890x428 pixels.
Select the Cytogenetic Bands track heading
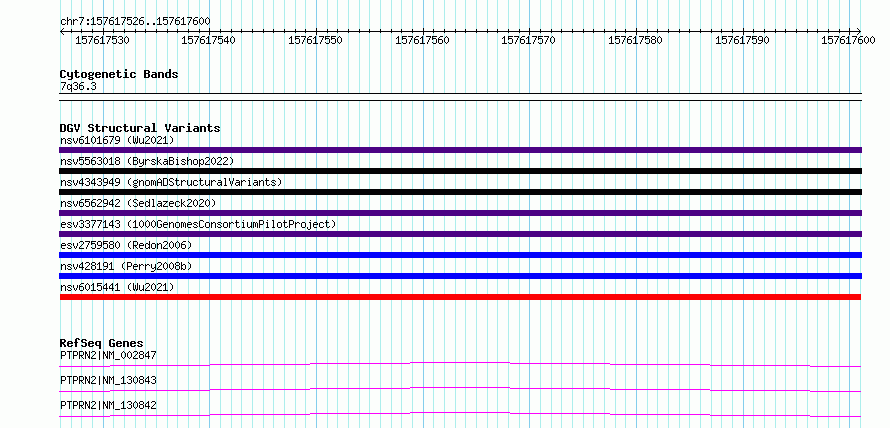tap(119, 74)
